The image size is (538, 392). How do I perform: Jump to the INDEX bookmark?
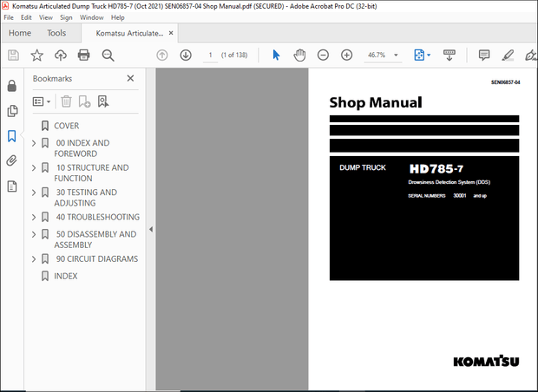tap(66, 276)
